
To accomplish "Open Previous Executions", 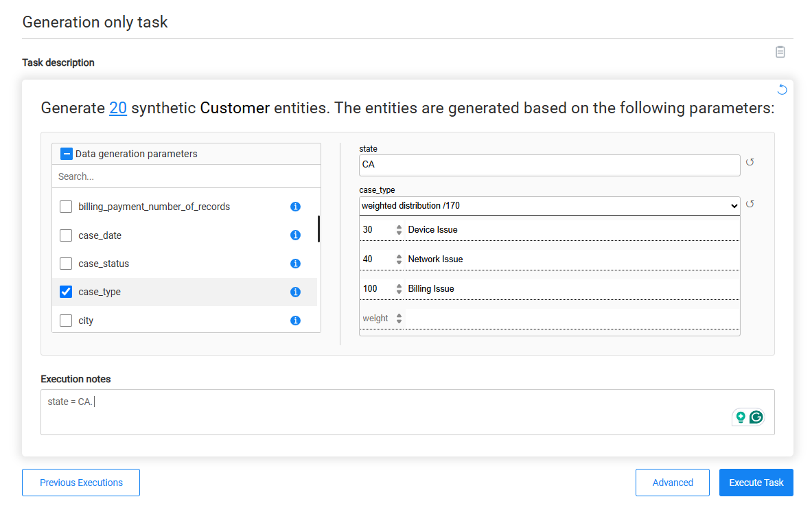I will pyautogui.click(x=81, y=483).
